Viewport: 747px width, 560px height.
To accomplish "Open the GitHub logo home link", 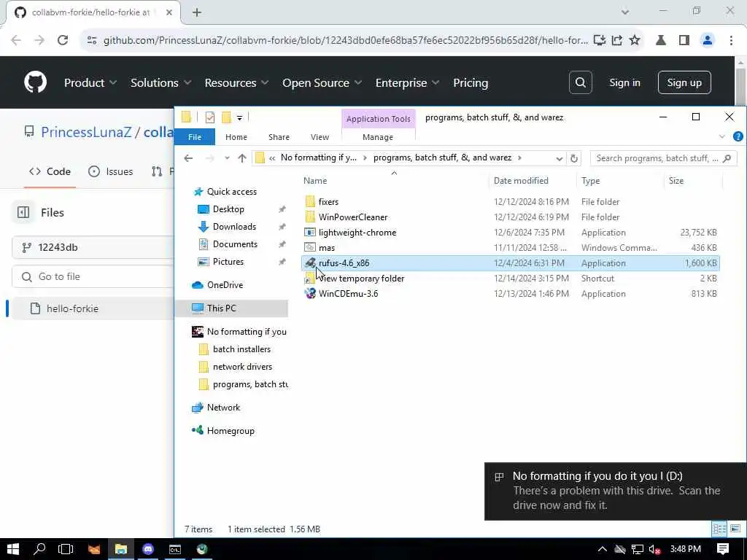I will pyautogui.click(x=35, y=82).
